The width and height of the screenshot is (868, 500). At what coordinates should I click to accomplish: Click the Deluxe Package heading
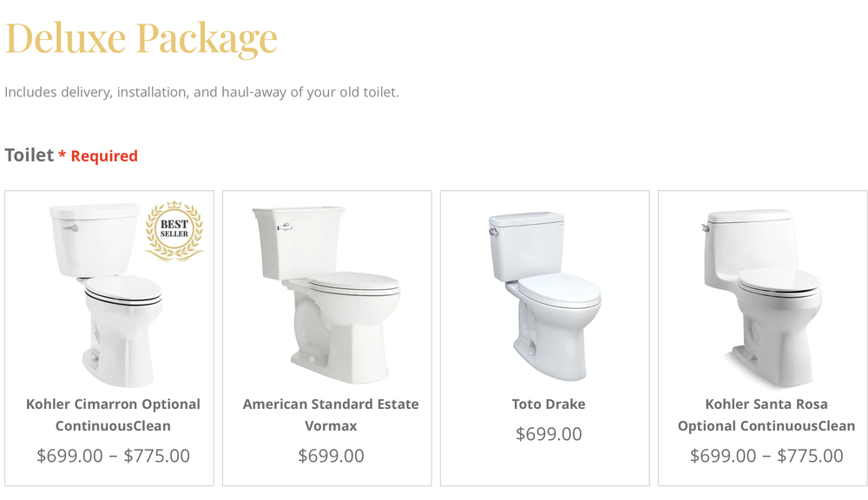click(141, 37)
